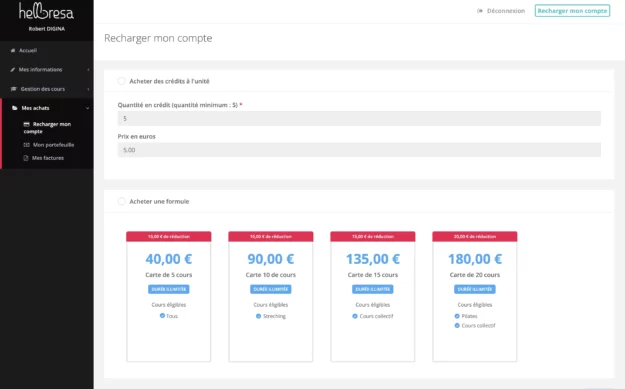This screenshot has height=389, width=625.
Task: Click the 20,00 € de réduction banner
Action: point(475,236)
